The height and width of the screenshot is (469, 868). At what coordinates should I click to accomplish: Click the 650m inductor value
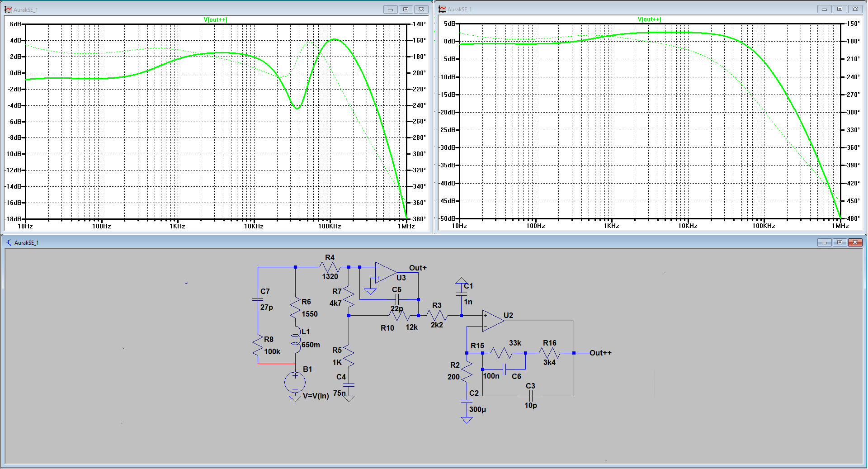311,345
